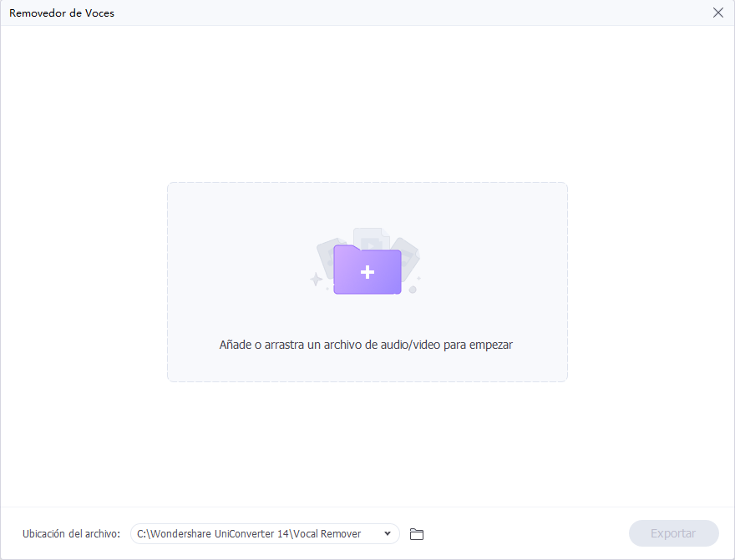Close the Removedor de Voces window
The image size is (735, 560).
[x=717, y=13]
